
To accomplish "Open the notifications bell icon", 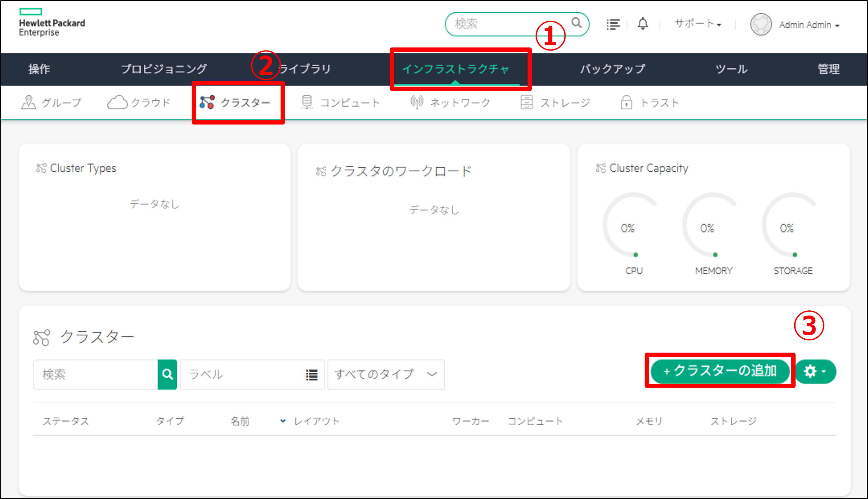I will click(x=643, y=24).
